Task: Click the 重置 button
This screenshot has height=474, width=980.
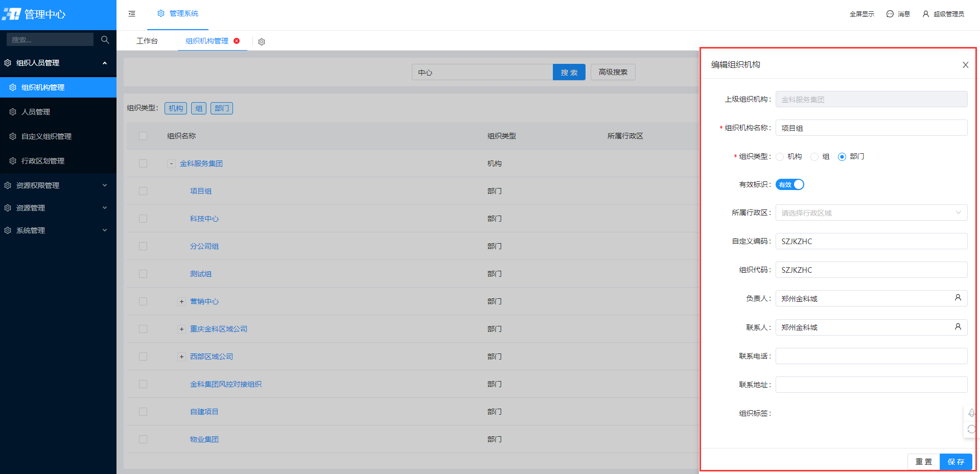Action: (x=923, y=461)
